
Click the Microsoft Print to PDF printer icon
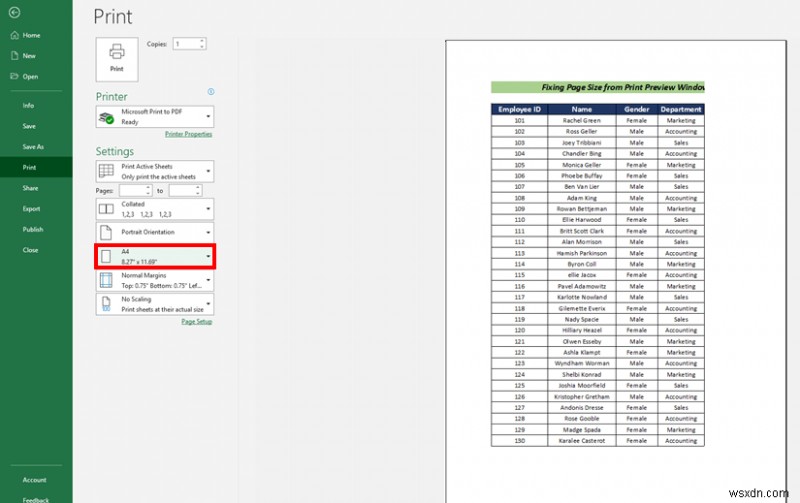(106, 118)
